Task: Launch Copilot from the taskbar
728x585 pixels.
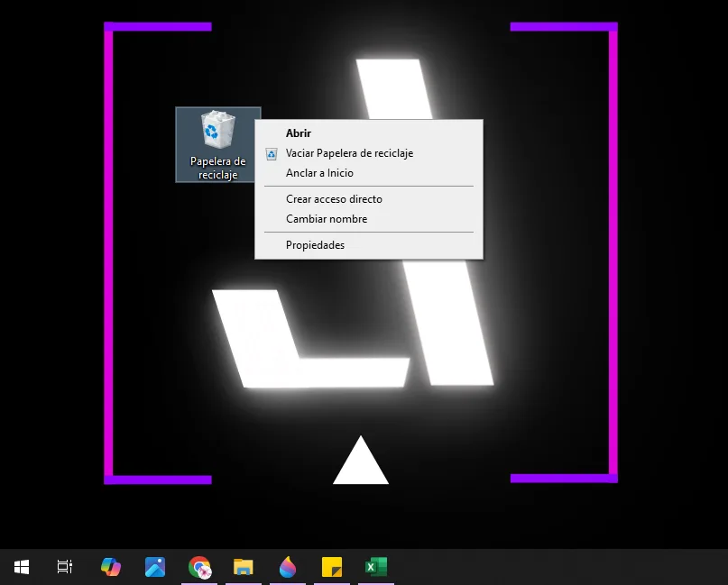Action: tap(111, 566)
